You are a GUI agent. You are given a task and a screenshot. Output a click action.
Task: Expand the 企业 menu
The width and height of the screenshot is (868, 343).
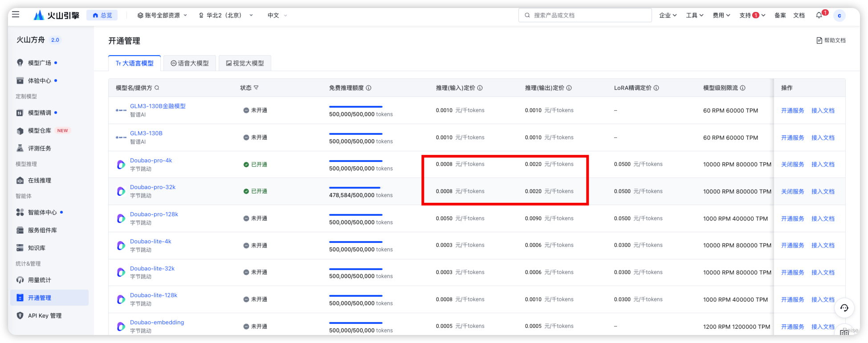point(668,15)
